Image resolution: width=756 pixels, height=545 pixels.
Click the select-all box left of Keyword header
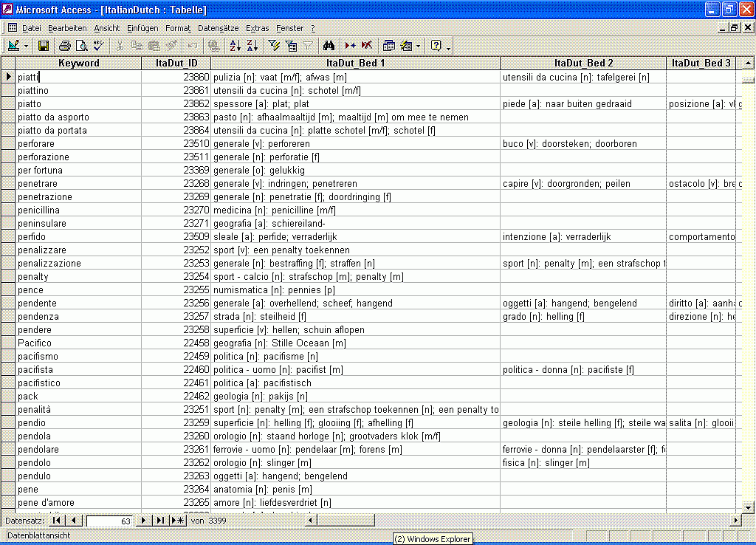click(x=8, y=63)
